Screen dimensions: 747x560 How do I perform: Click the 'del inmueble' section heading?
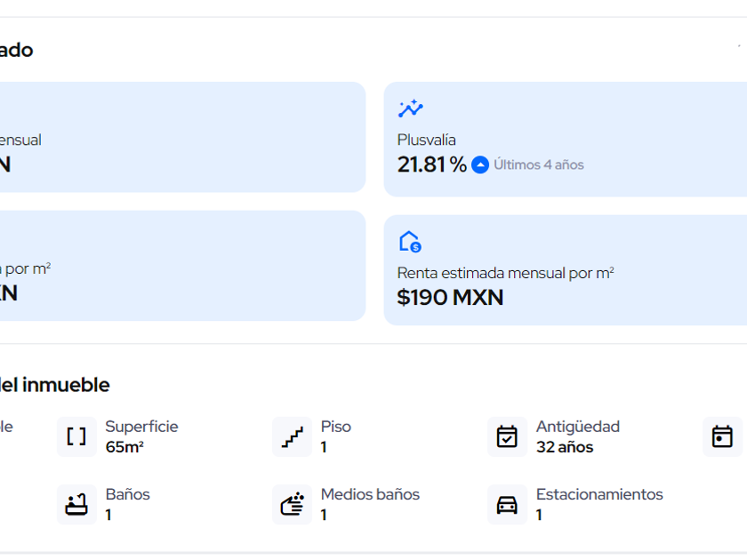55,385
